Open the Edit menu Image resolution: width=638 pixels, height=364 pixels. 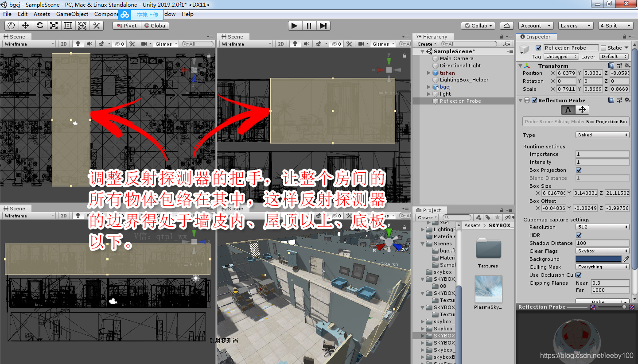click(x=23, y=14)
